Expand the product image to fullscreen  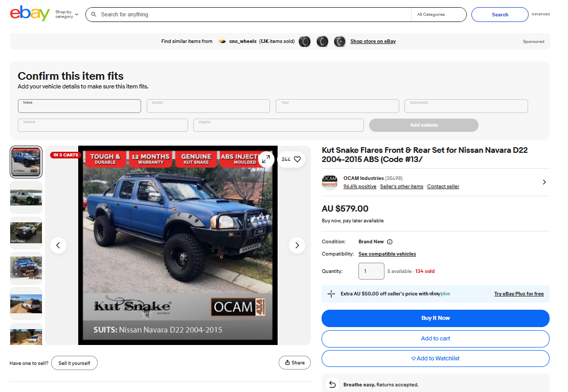266,159
